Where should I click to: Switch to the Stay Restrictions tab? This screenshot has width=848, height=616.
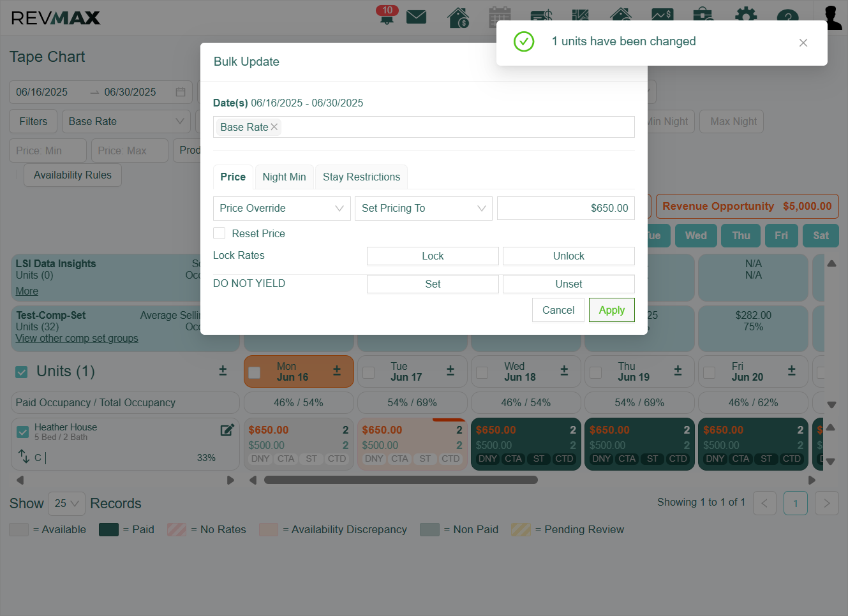pos(361,177)
